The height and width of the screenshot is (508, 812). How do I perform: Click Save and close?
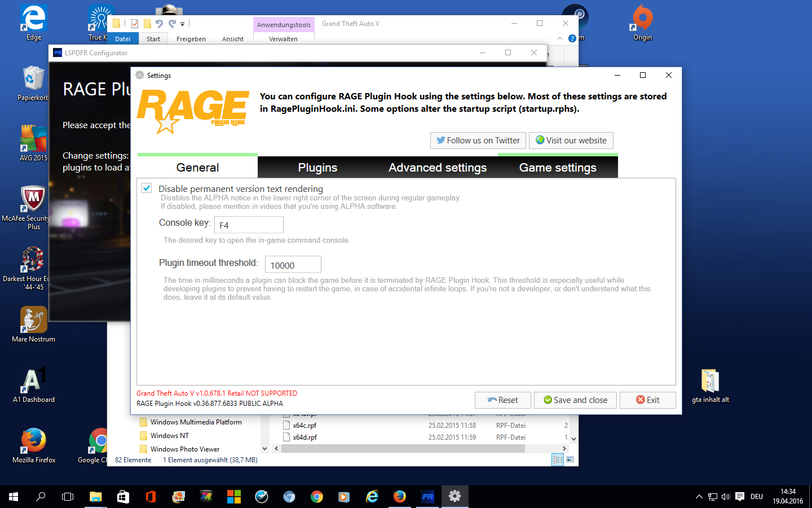[x=575, y=400]
